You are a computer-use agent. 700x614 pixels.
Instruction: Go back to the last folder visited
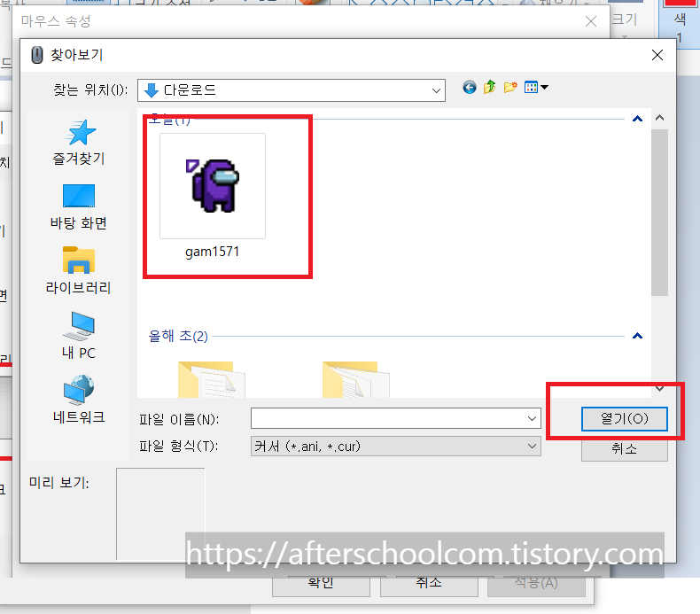(469, 87)
